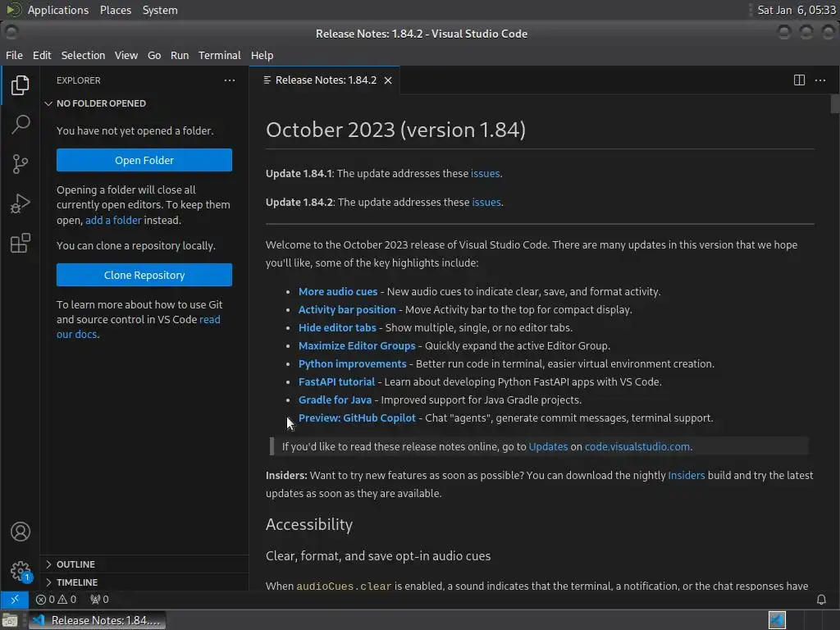The image size is (840, 630).
Task: Click the Insiders build link
Action: pos(687,476)
